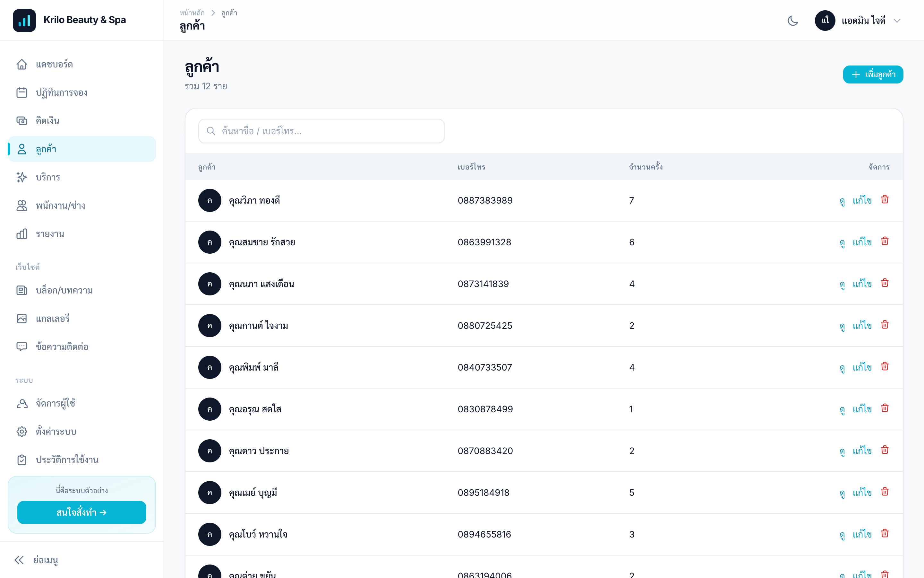Edit คุณอรุณ สดใส record
The width and height of the screenshot is (924, 578).
coord(862,409)
